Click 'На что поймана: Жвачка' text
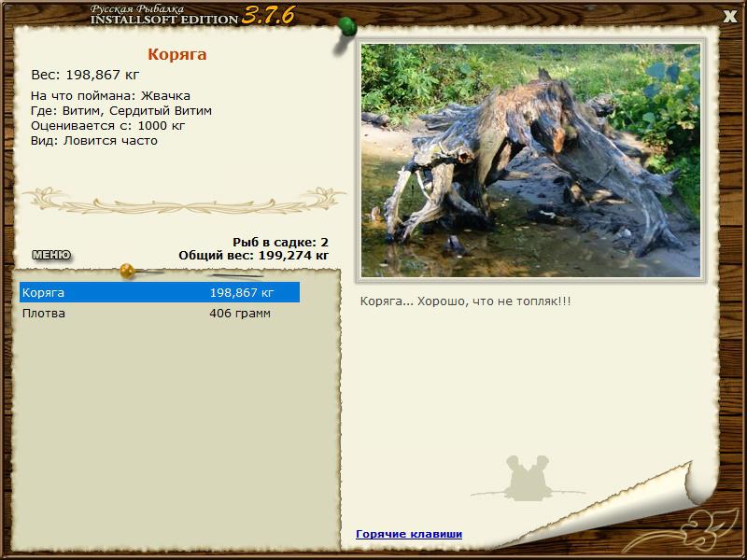Viewport: 747px width, 560px height. coord(110,96)
